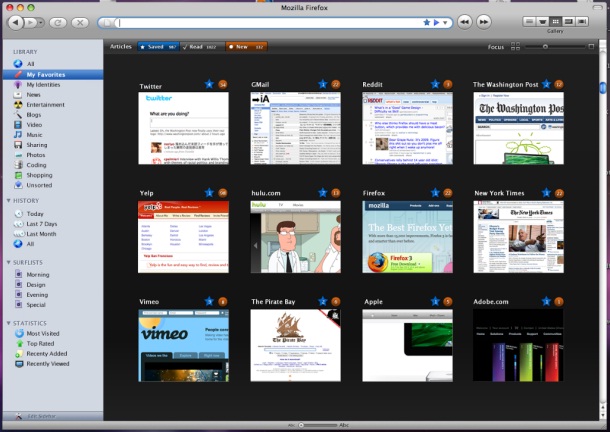Click the Focus small-grid icon
The width and height of the screenshot is (610, 432).
(515, 47)
